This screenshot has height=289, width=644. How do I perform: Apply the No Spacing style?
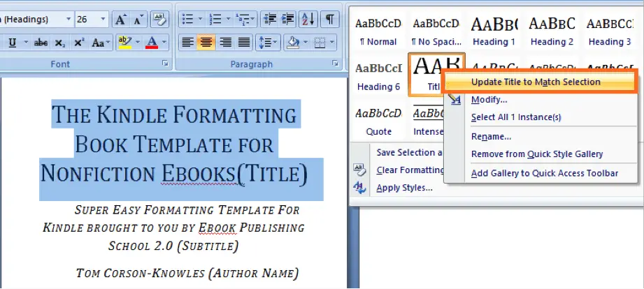436,31
